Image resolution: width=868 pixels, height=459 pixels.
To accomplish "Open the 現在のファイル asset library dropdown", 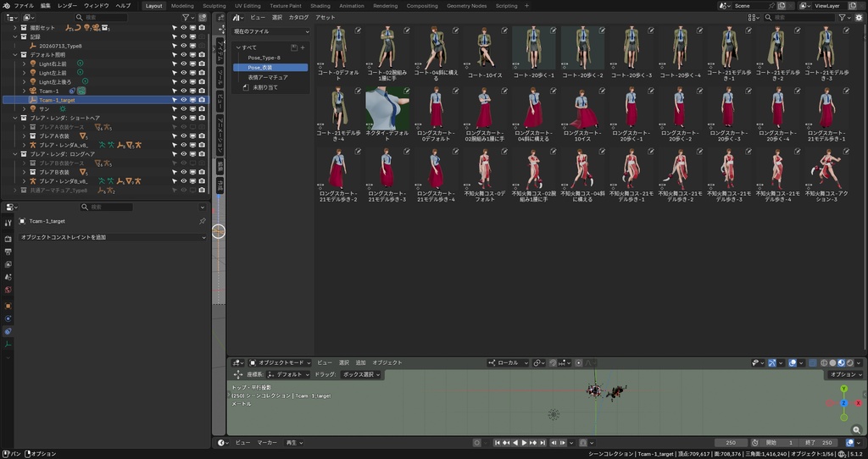I will [270, 32].
